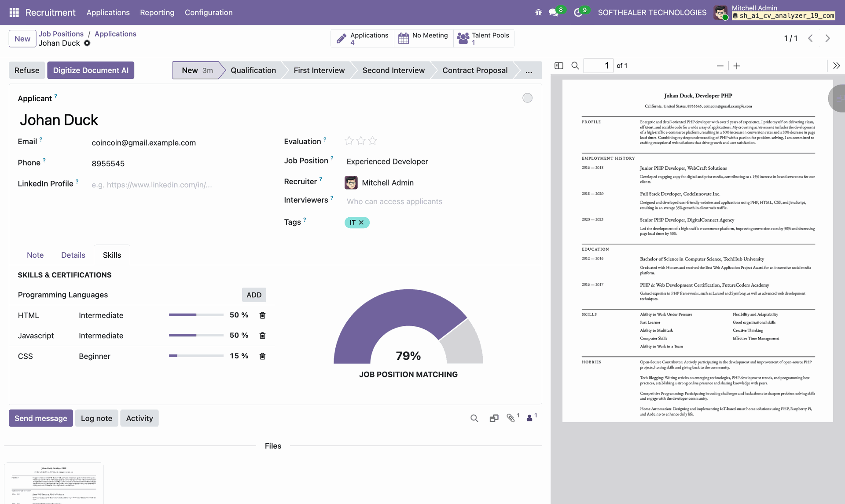Click the debug bug icon
The image size is (845, 504).
click(538, 12)
